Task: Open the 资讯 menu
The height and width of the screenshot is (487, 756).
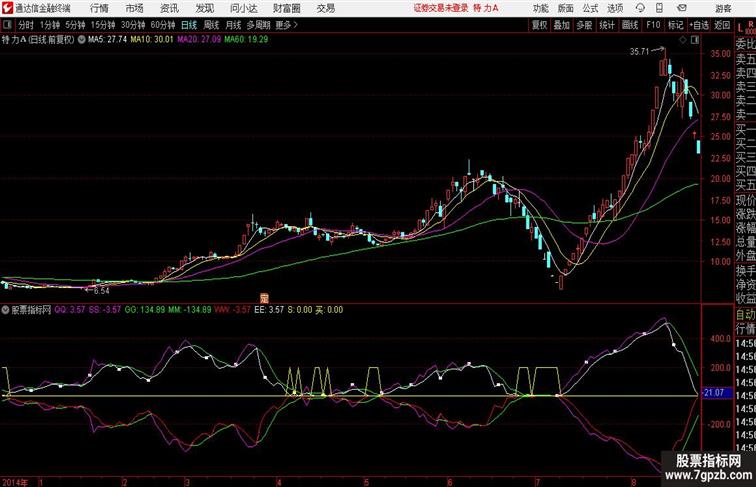Action: coord(169,8)
